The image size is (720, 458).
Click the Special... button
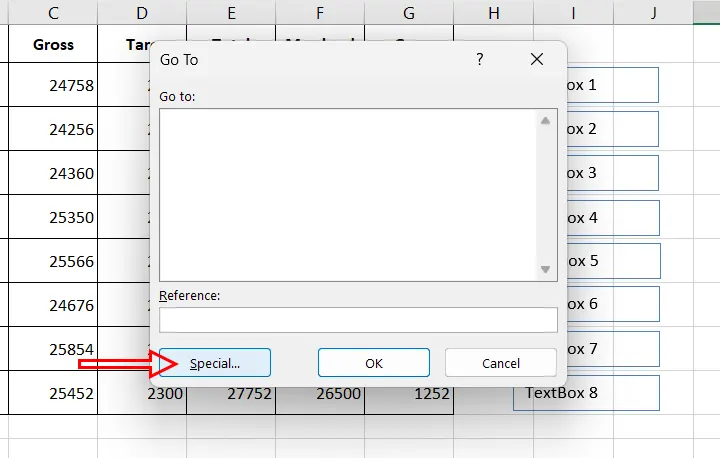pyautogui.click(x=215, y=363)
